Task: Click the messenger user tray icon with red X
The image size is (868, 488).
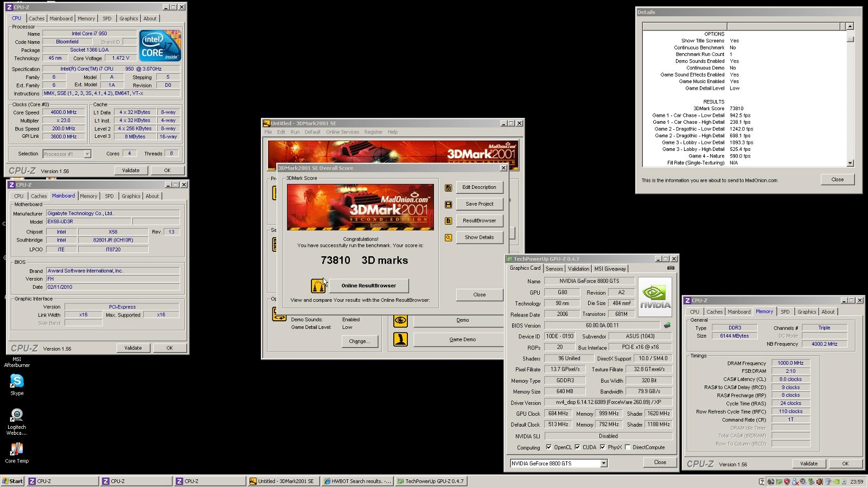Action: click(795, 481)
